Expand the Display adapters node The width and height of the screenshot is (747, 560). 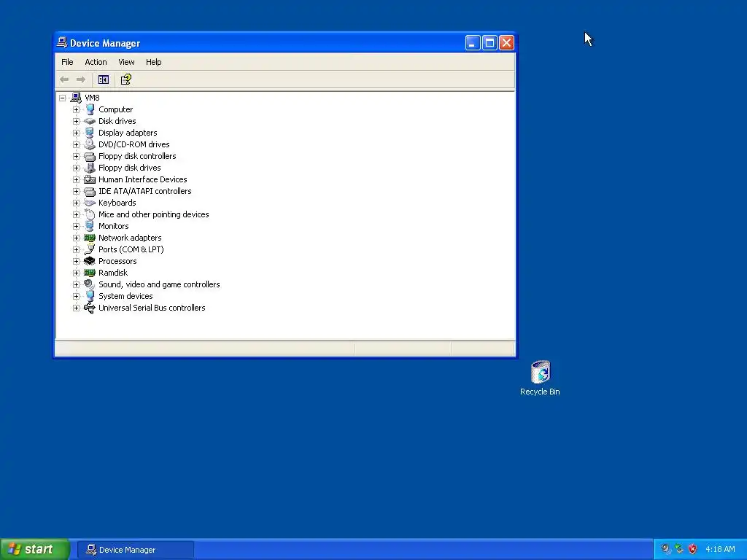(x=76, y=133)
